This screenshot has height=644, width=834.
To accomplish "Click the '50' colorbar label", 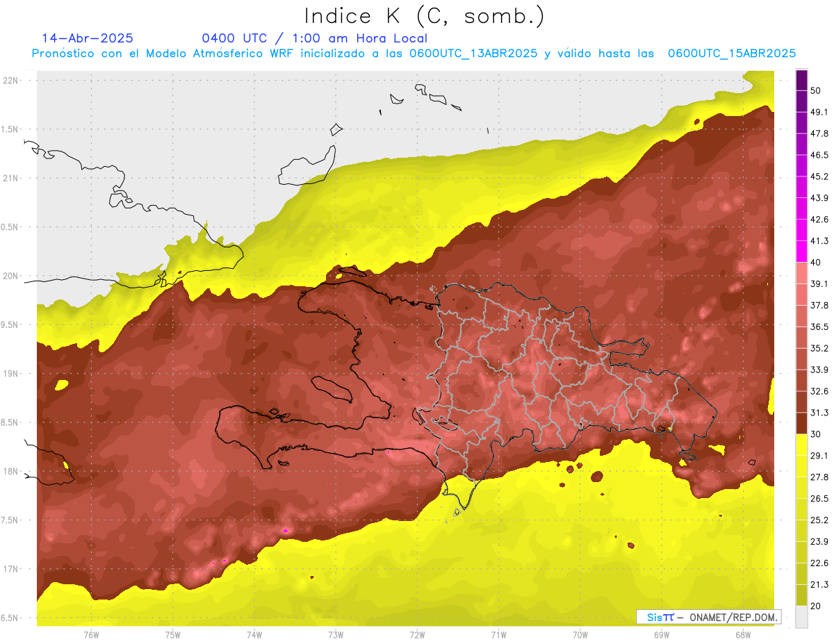I will click(816, 91).
